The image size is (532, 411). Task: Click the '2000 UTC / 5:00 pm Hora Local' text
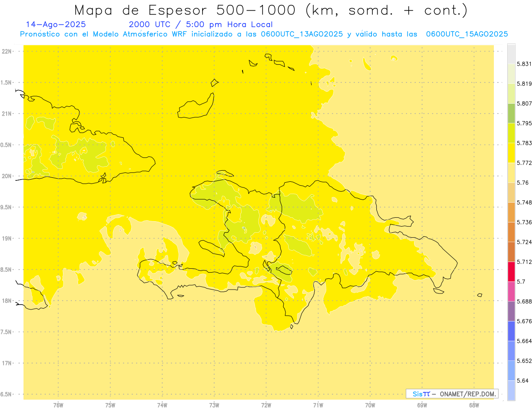pyautogui.click(x=201, y=24)
